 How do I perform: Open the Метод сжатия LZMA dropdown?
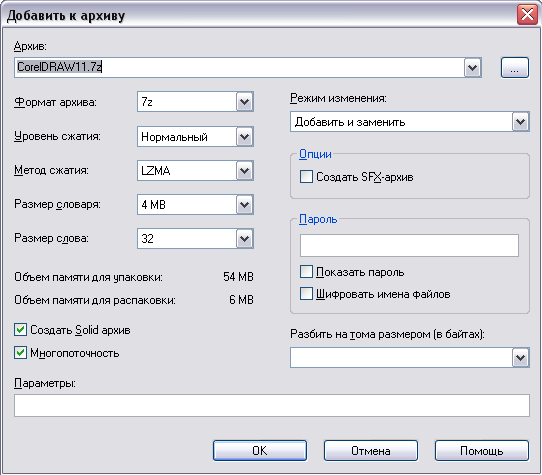[x=245, y=170]
